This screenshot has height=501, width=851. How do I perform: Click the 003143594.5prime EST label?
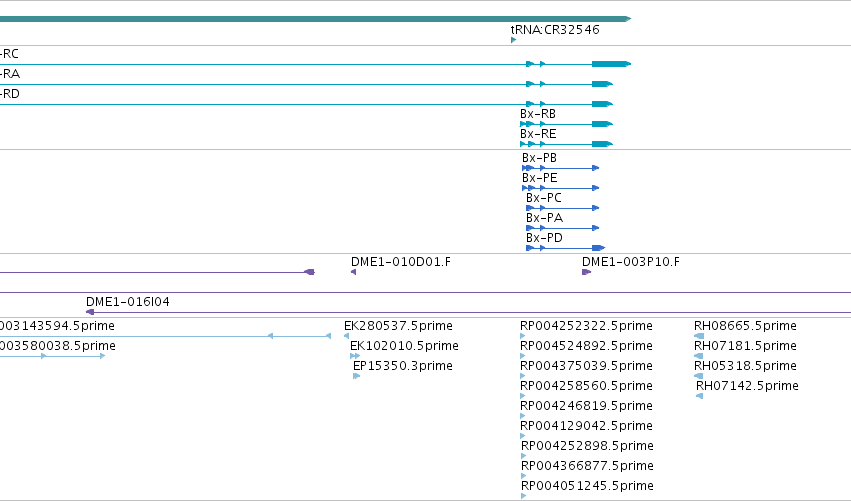(57, 326)
